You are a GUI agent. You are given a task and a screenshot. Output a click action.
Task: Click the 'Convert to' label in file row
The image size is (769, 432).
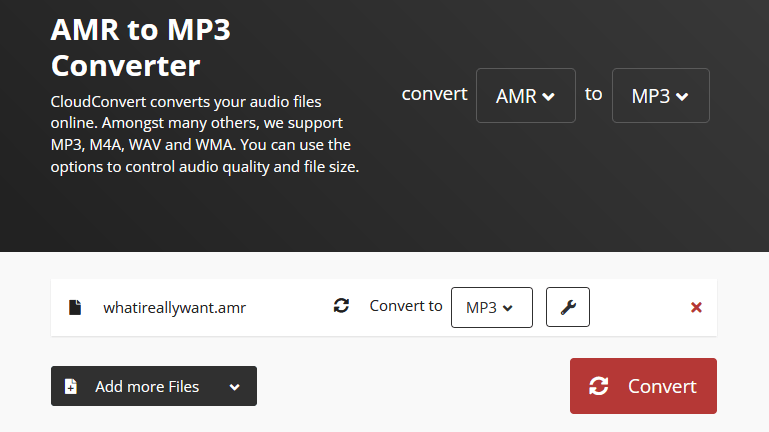click(x=406, y=305)
